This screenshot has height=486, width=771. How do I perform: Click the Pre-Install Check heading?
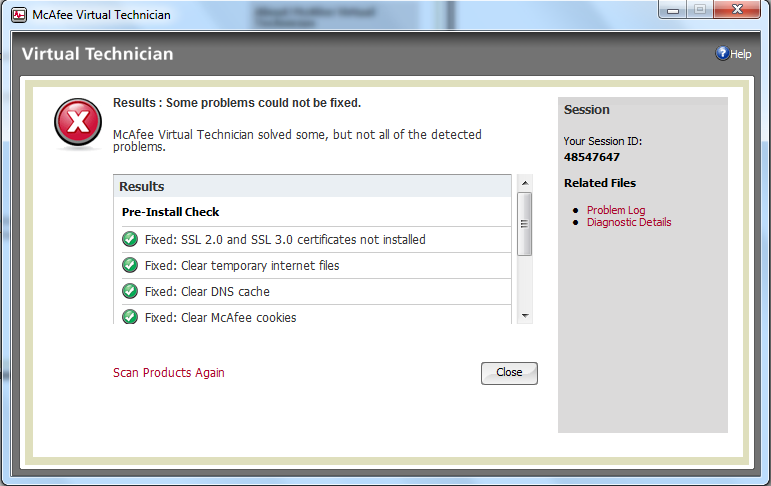point(171,212)
